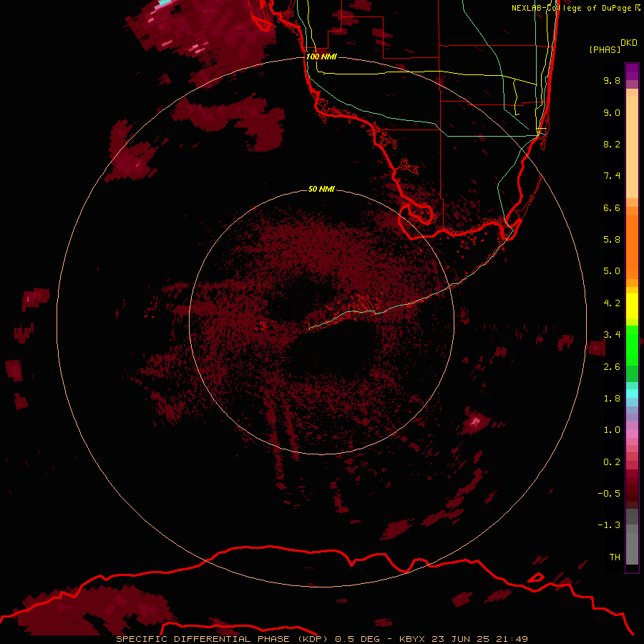Click the 2.6 scale value

[612, 367]
